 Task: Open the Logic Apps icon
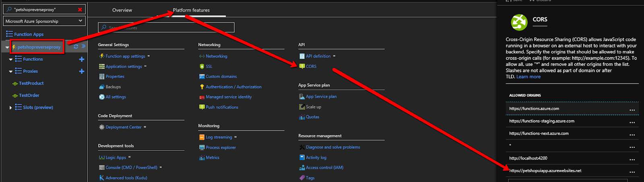pyautogui.click(x=102, y=157)
